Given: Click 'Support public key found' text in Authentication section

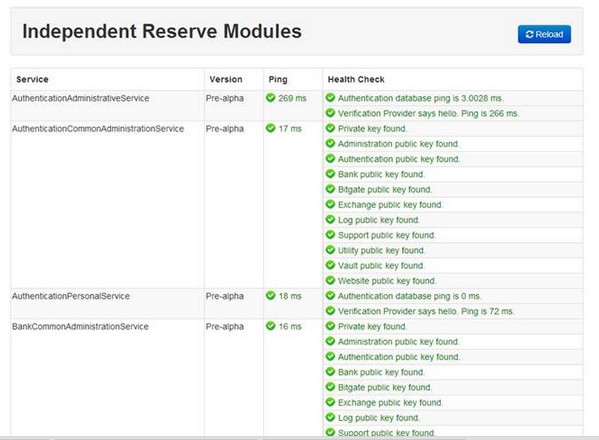Looking at the screenshot, I should 387,235.
